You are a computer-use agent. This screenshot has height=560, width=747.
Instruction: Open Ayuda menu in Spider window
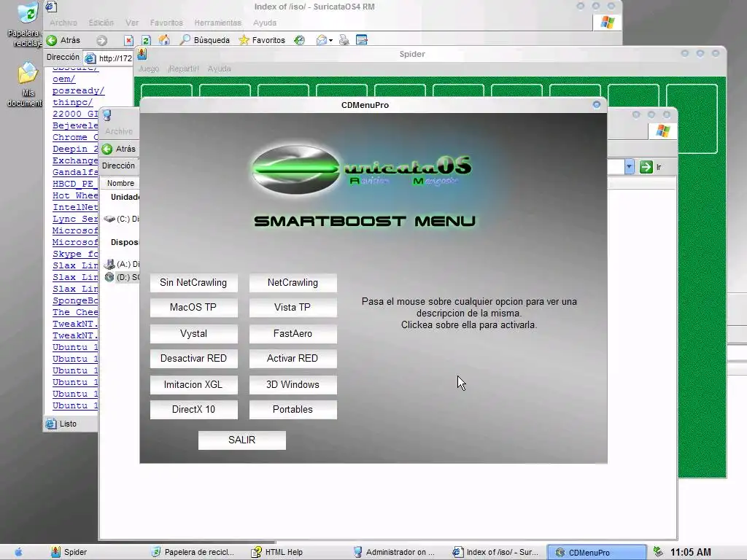coord(219,69)
